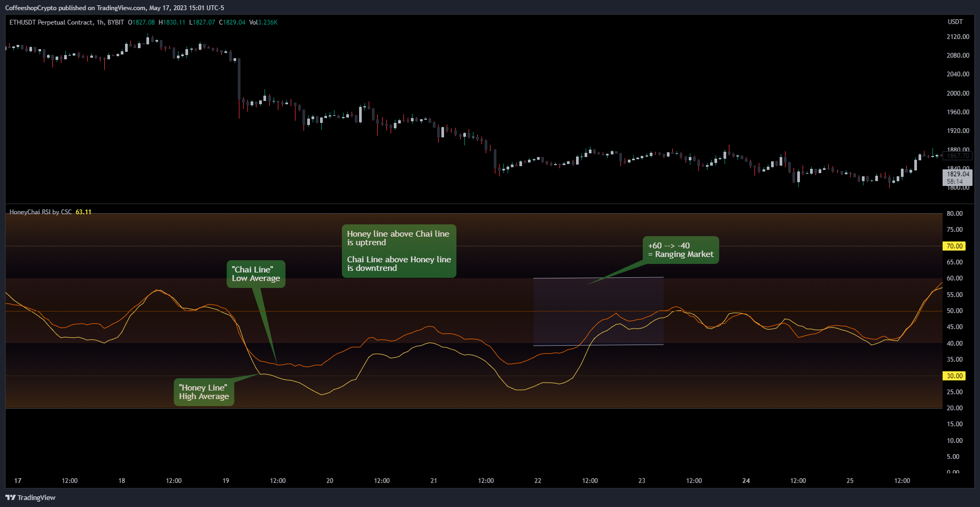Viewport: 980px width, 507px height.
Task: Click the shaded ranging market rectangle
Action: pos(598,311)
